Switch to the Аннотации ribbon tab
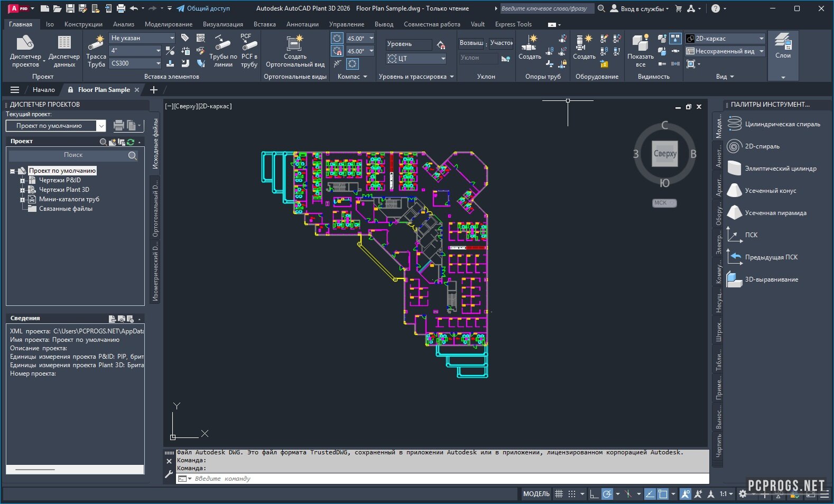This screenshot has width=834, height=504. pyautogui.click(x=302, y=24)
